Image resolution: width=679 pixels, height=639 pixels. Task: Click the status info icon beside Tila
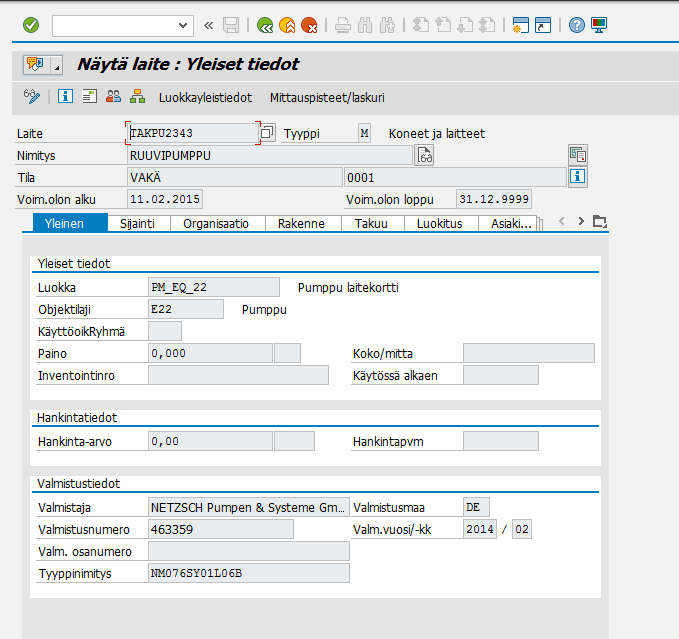pyautogui.click(x=577, y=177)
